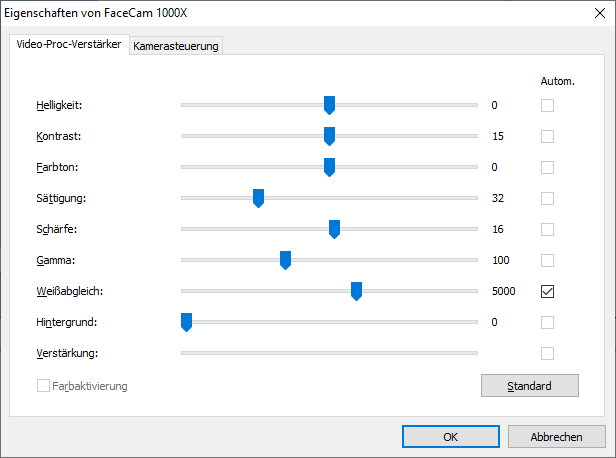Confirm settings with the OK button

click(x=450, y=437)
